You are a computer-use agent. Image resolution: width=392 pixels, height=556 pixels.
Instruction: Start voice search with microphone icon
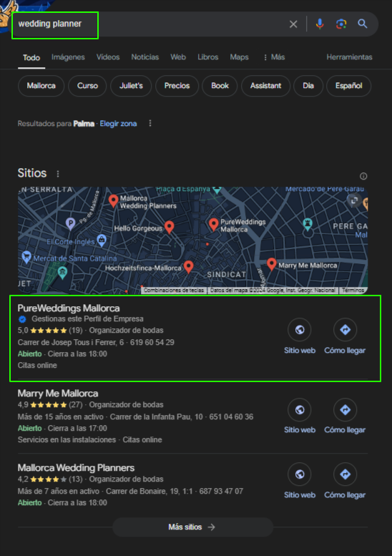[320, 24]
